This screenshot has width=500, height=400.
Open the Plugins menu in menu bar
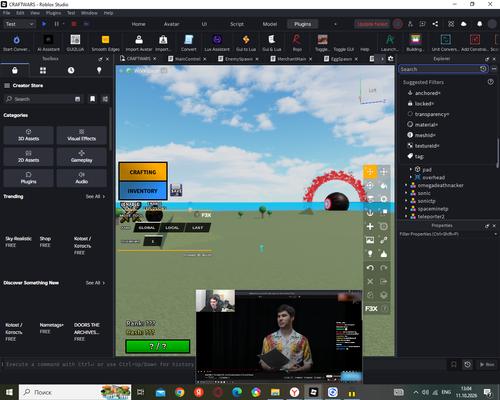[53, 13]
